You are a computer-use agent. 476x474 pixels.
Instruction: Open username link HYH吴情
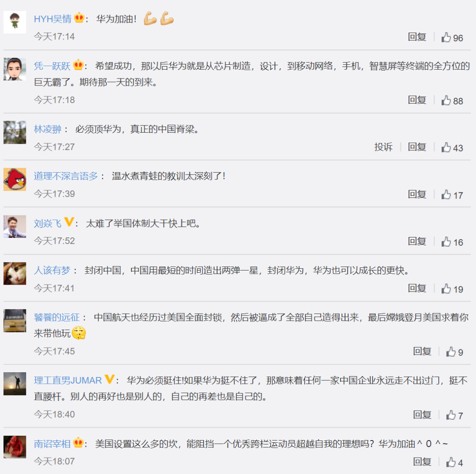[52, 19]
